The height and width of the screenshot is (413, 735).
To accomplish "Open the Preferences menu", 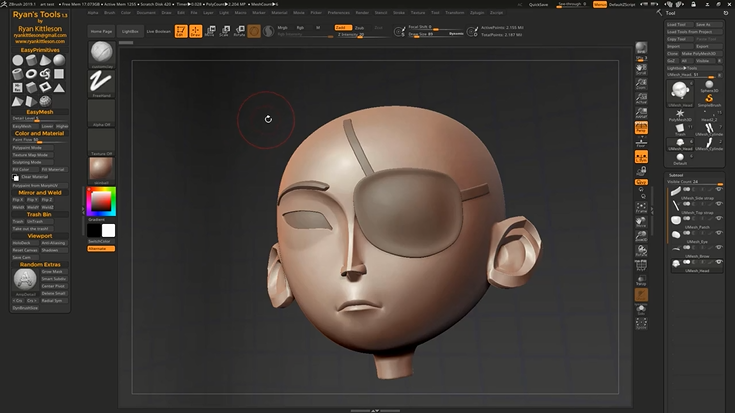I will click(x=338, y=13).
